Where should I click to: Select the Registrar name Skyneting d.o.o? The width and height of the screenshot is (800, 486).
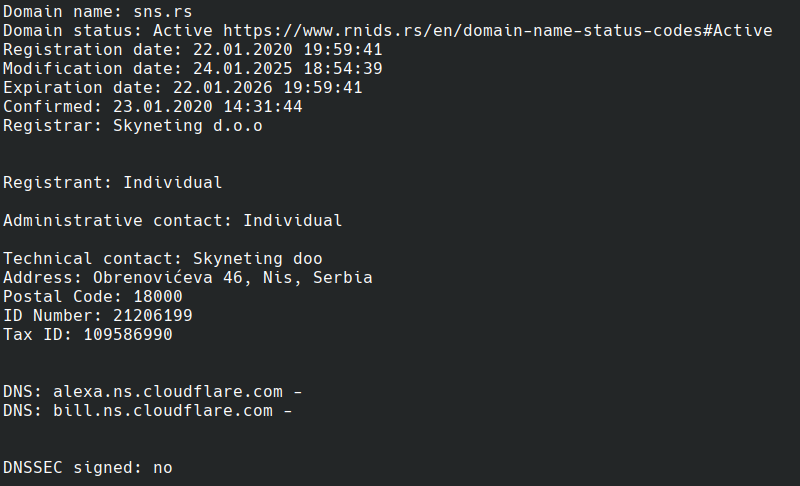(x=187, y=125)
